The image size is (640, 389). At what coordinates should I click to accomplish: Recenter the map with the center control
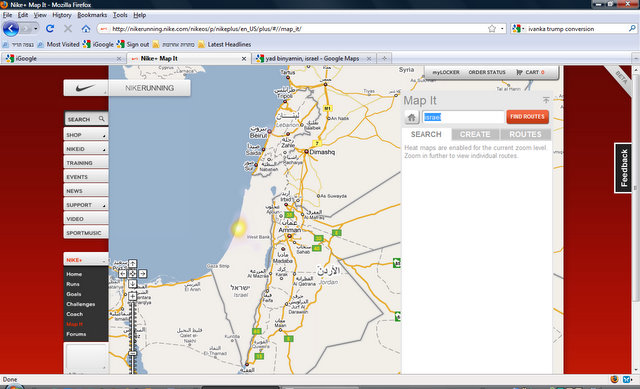[132, 273]
